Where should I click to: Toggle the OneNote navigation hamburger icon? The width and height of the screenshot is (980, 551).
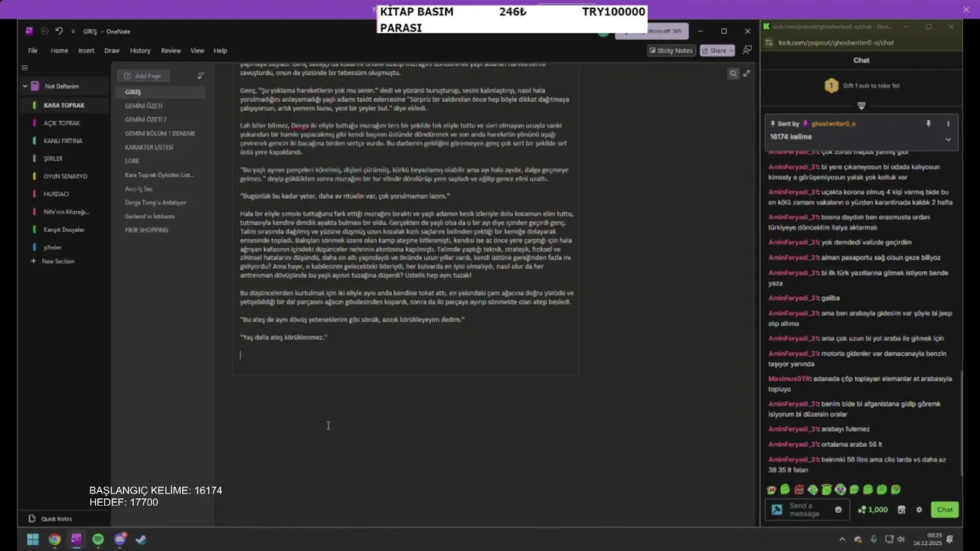point(24,67)
